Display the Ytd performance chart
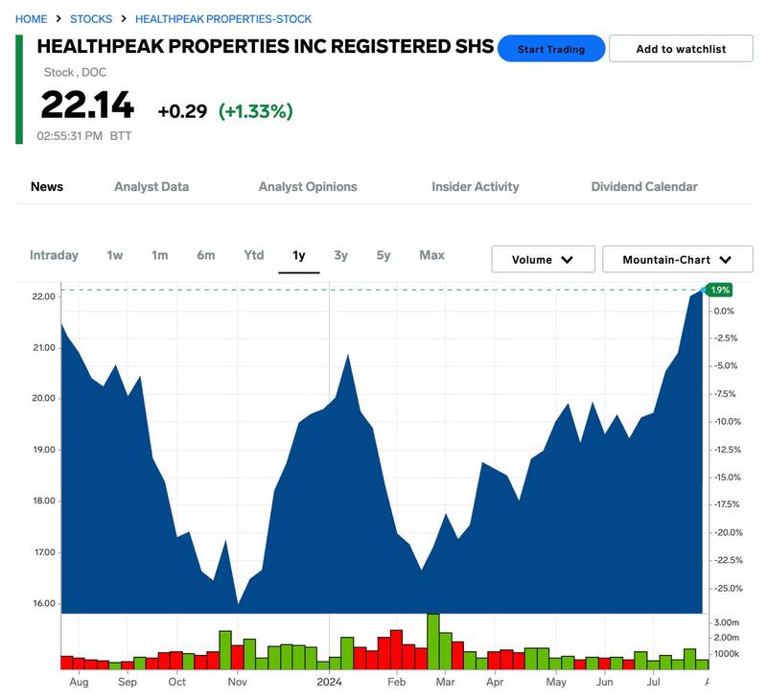 pos(253,256)
